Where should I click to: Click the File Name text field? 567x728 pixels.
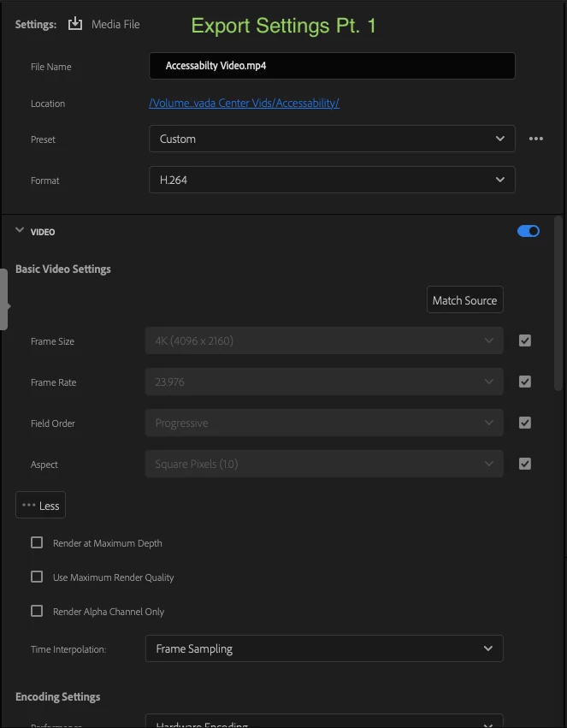point(332,66)
